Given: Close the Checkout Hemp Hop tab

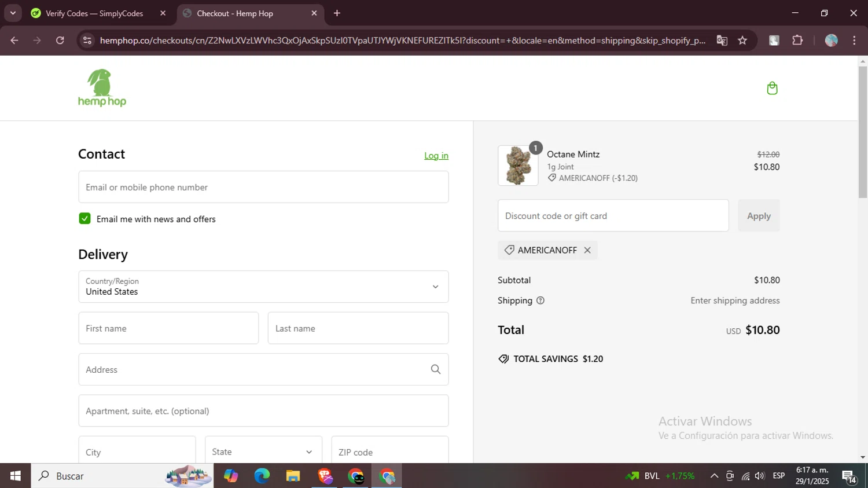Looking at the screenshot, I should tap(314, 13).
